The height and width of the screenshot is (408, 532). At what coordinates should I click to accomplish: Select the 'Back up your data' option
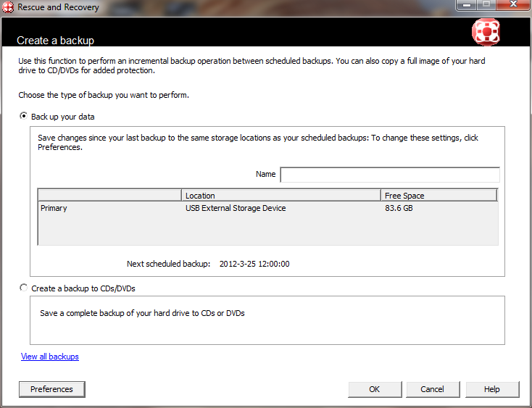pyautogui.click(x=24, y=116)
